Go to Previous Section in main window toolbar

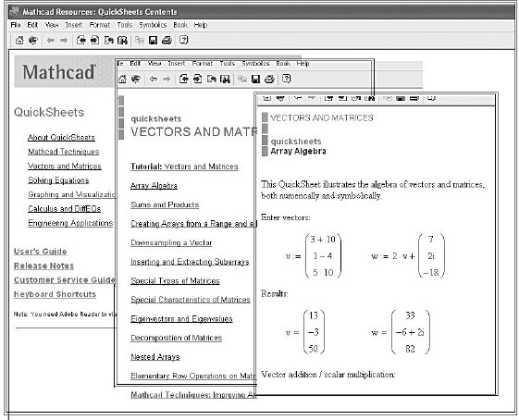pyautogui.click(x=81, y=41)
